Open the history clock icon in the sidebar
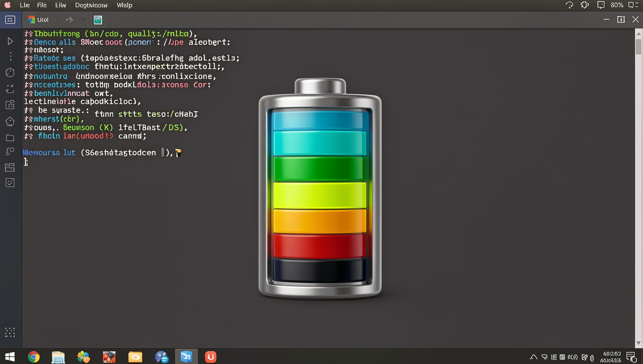This screenshot has height=364, width=643. point(10,73)
